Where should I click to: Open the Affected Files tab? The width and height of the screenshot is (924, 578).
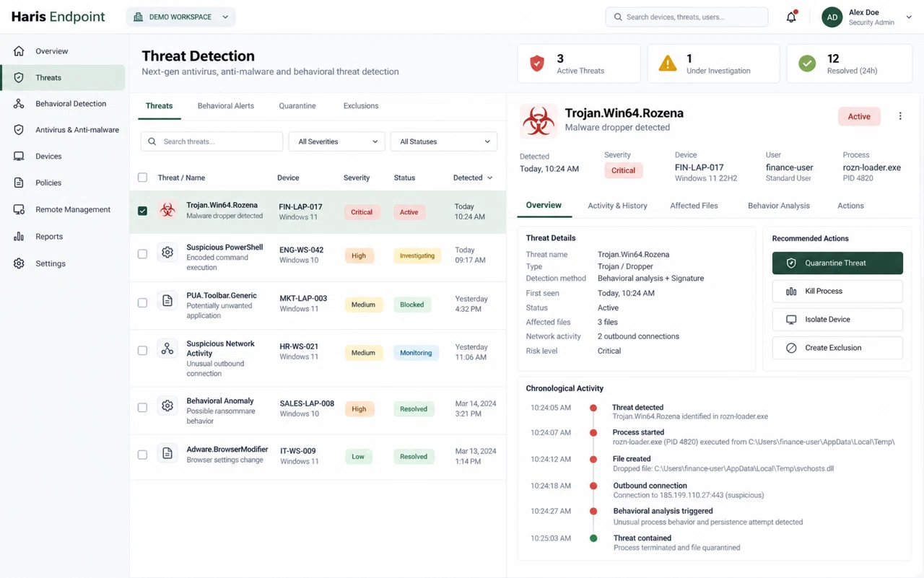tap(694, 206)
